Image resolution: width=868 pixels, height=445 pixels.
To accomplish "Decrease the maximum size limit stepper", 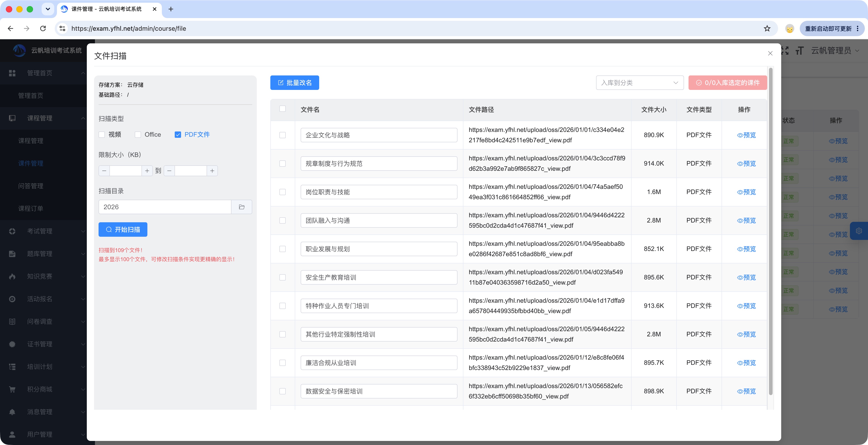I will 169,171.
